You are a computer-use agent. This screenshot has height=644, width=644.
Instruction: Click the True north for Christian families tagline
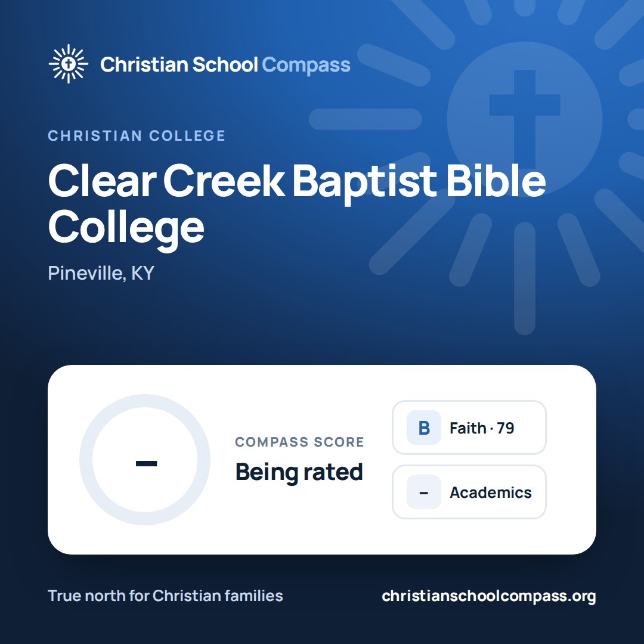click(166, 596)
